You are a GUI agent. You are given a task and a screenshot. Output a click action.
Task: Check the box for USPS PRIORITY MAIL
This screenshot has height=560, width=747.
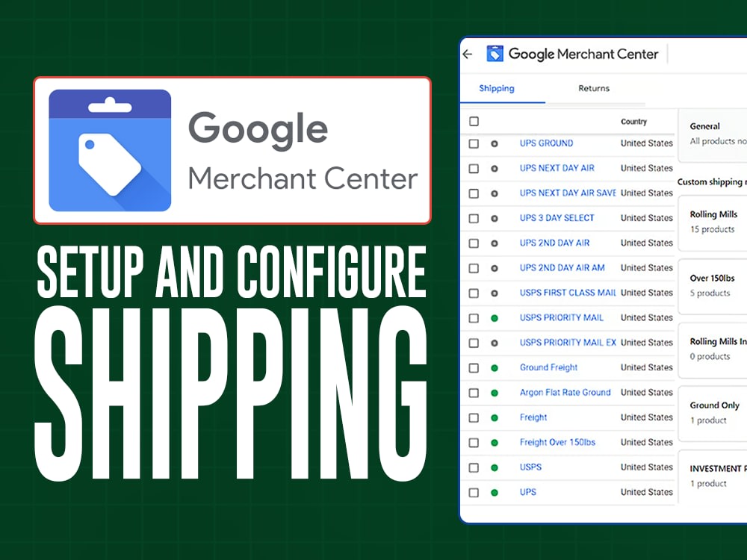474,318
